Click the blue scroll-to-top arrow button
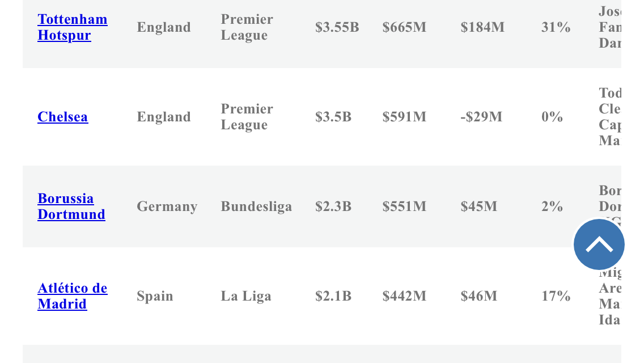The image size is (644, 363). 599,244
